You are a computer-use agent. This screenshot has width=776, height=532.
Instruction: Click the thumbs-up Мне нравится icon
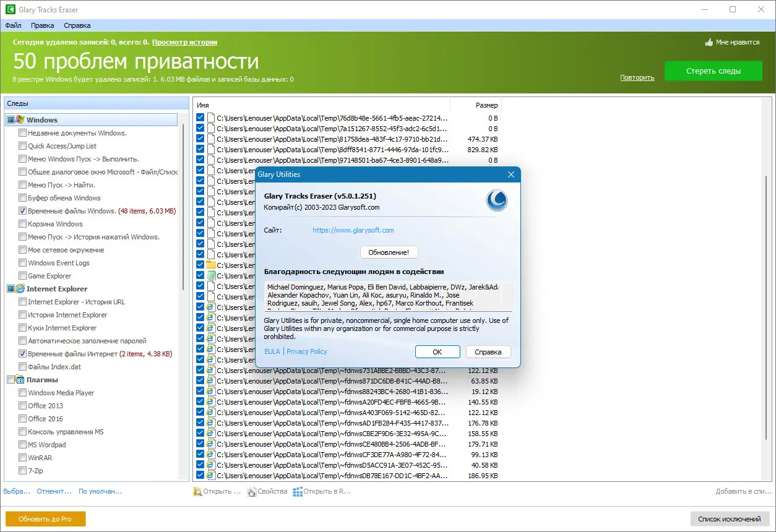tap(709, 42)
